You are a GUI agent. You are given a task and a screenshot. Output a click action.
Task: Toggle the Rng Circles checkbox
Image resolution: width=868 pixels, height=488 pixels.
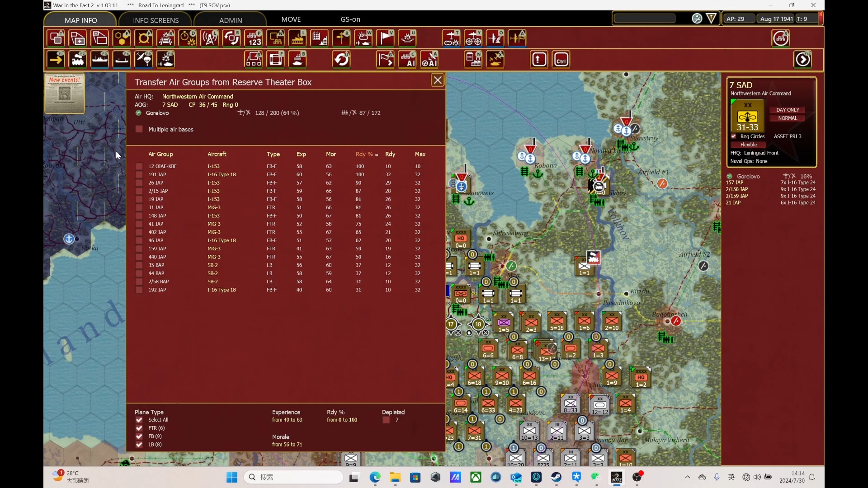point(733,136)
